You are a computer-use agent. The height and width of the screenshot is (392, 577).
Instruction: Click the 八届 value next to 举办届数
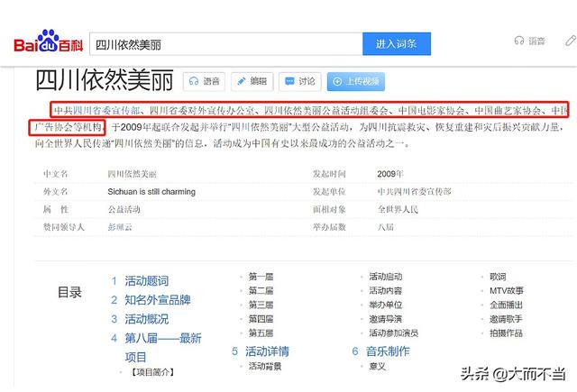coord(385,227)
